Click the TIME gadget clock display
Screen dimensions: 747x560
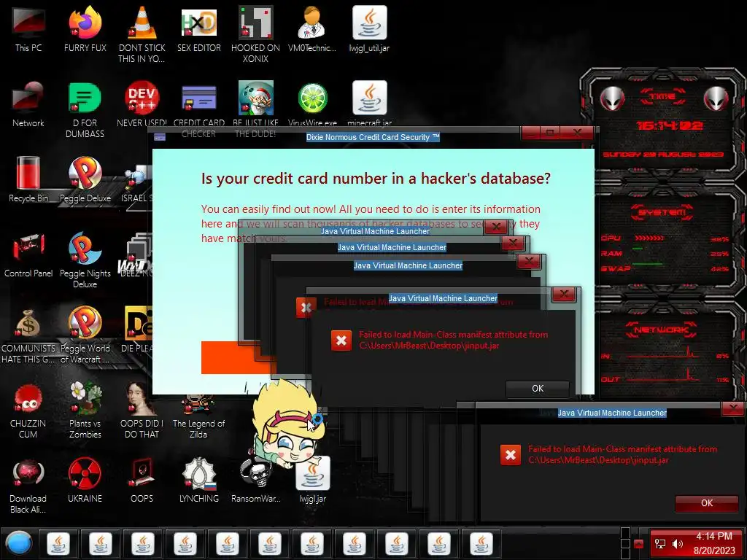[670, 125]
